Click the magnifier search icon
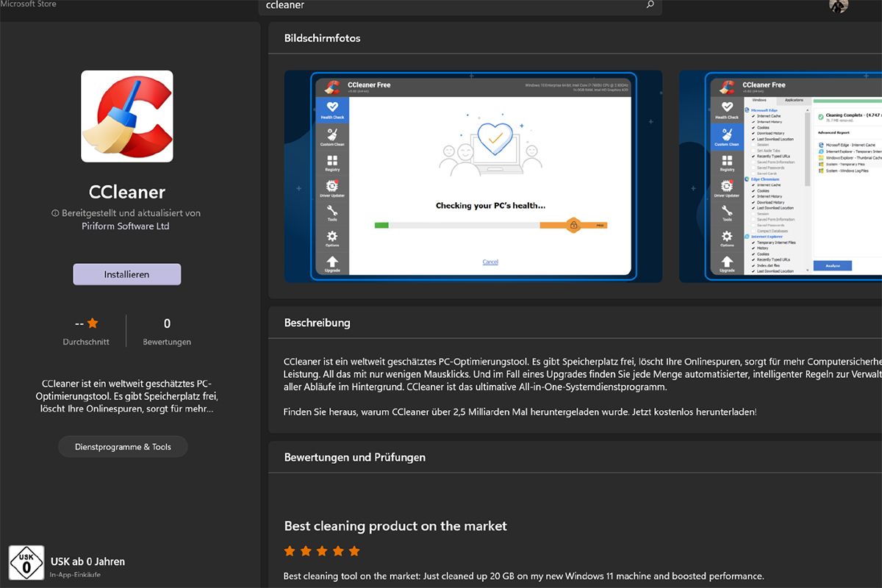Image resolution: width=882 pixels, height=588 pixels. [x=650, y=4]
